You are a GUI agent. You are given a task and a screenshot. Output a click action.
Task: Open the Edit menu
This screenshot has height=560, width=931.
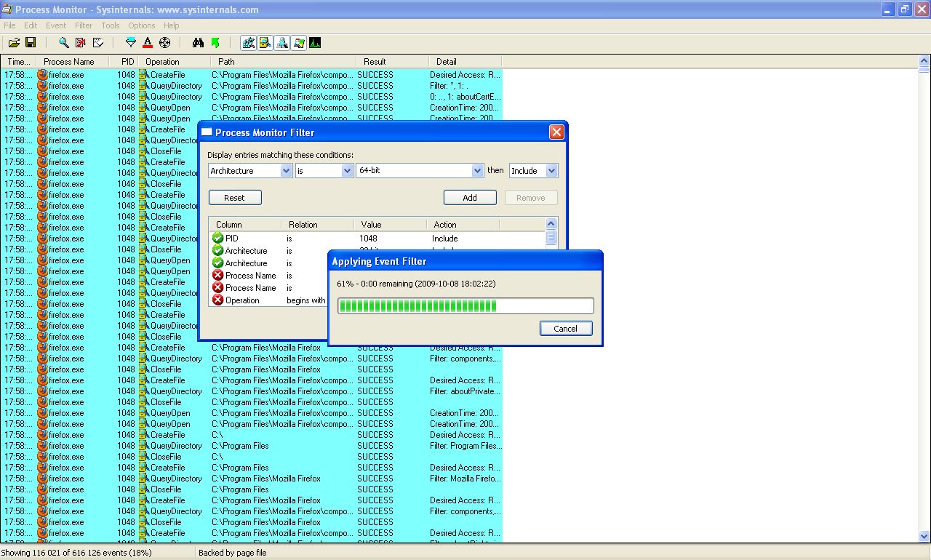[31, 25]
